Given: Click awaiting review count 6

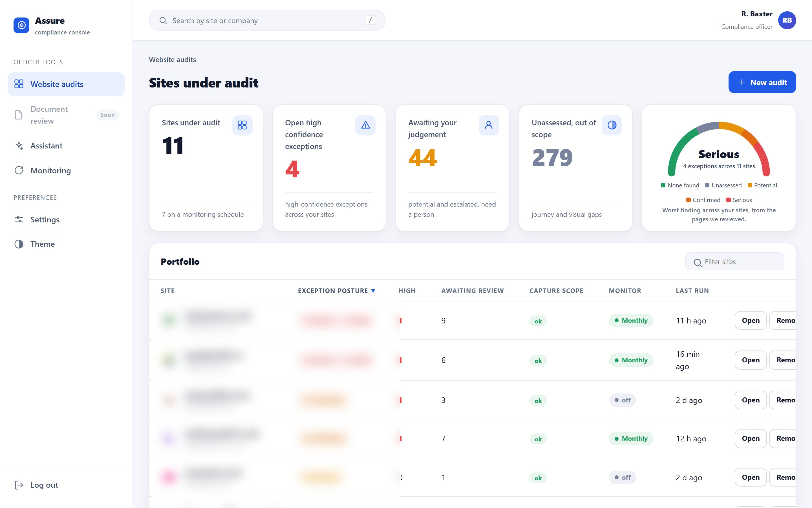Looking at the screenshot, I should (x=443, y=360).
